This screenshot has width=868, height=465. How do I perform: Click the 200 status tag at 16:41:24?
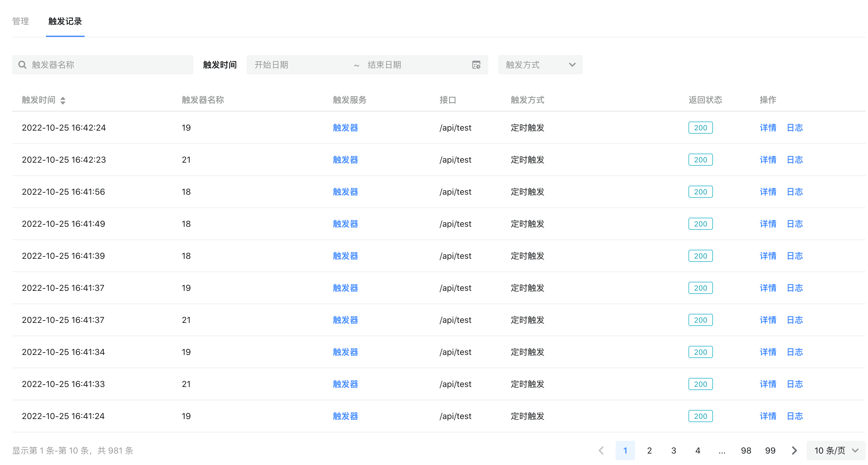701,416
